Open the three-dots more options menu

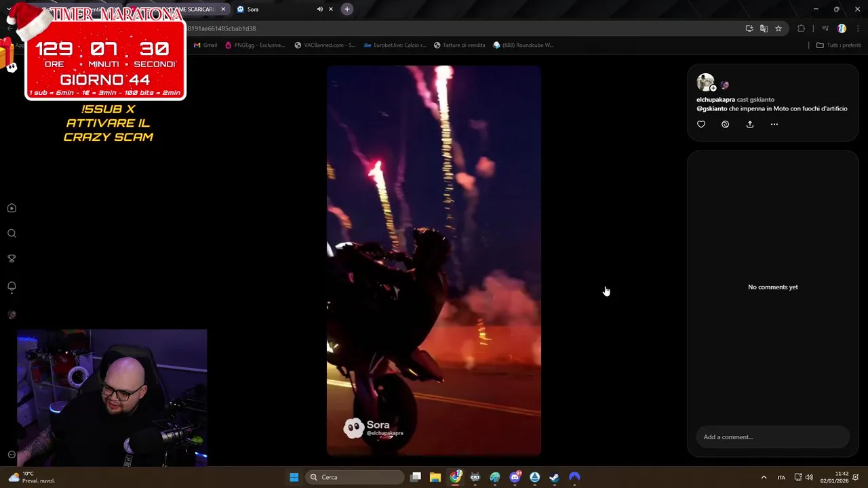[x=774, y=125]
